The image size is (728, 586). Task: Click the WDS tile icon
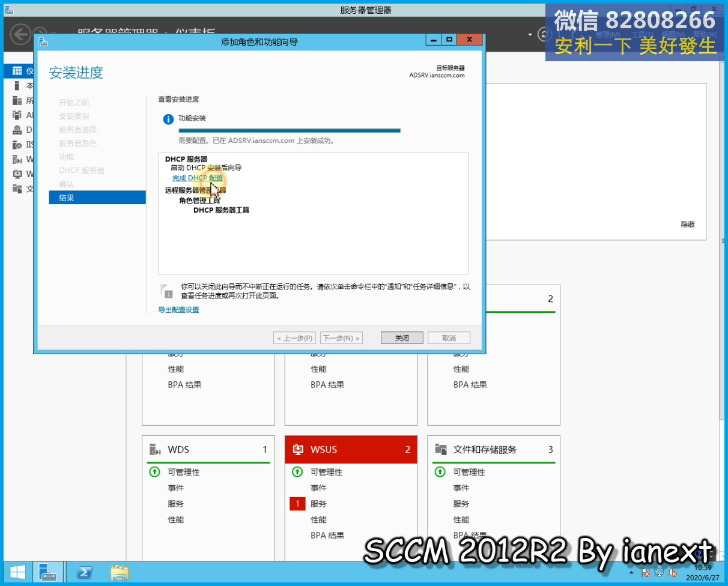coord(155,449)
